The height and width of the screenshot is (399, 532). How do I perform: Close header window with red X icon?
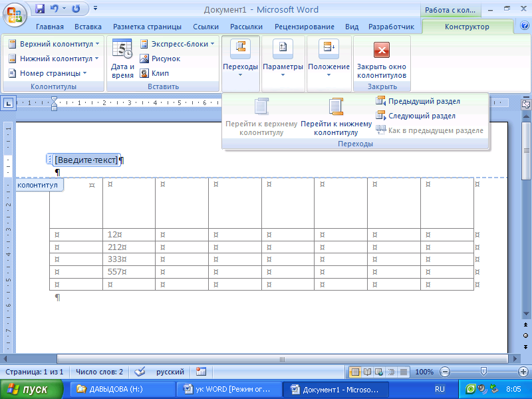381,51
